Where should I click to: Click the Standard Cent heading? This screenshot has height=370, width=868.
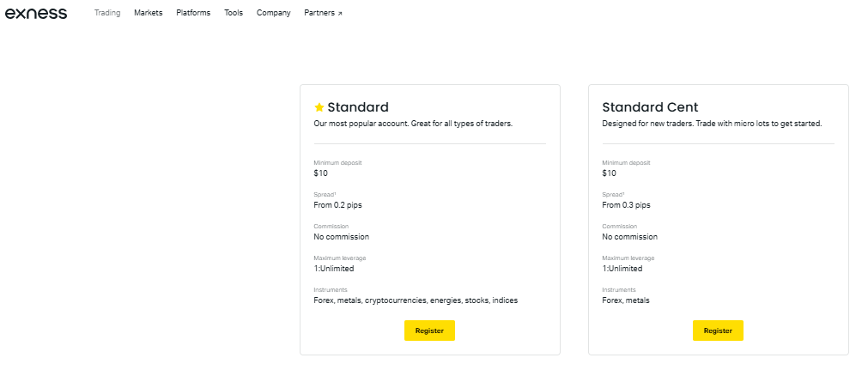pos(651,107)
